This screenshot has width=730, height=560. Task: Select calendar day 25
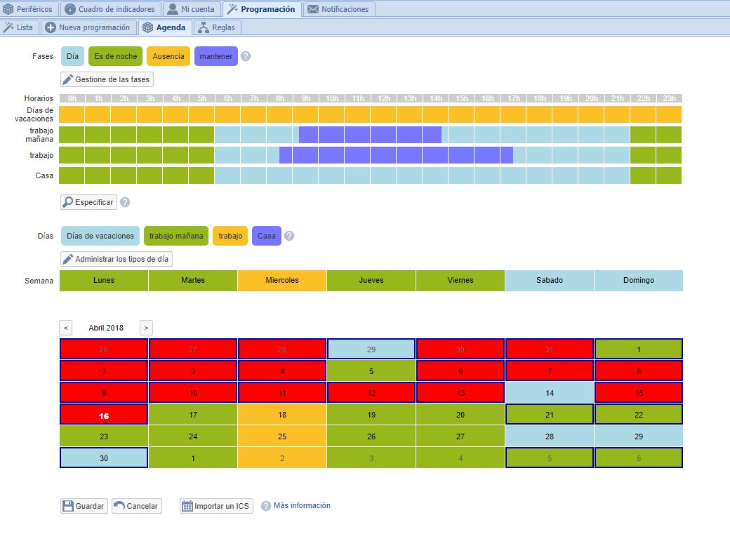(282, 436)
